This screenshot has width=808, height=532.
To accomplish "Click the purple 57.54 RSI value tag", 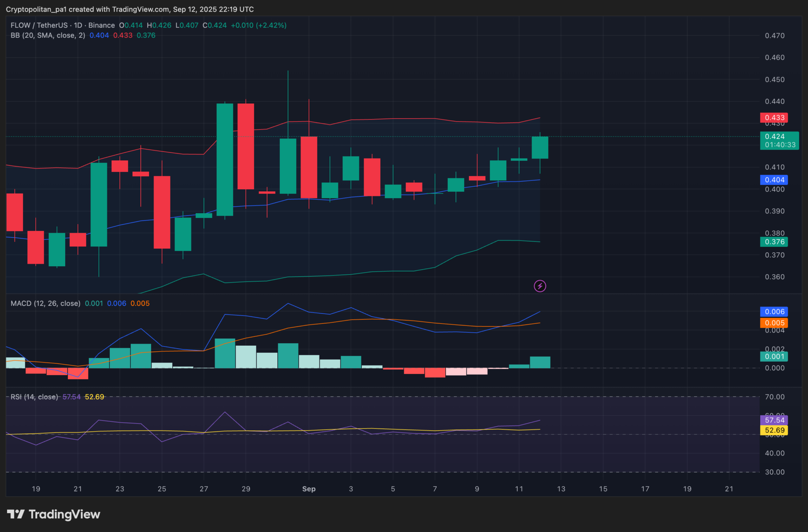I will (x=774, y=420).
